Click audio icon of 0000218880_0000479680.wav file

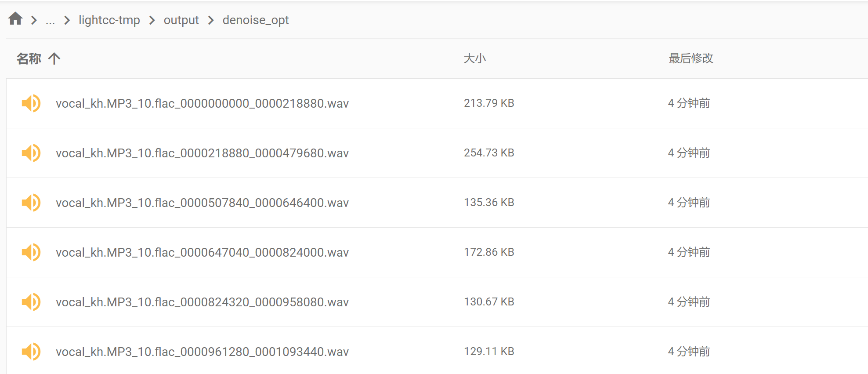point(31,153)
